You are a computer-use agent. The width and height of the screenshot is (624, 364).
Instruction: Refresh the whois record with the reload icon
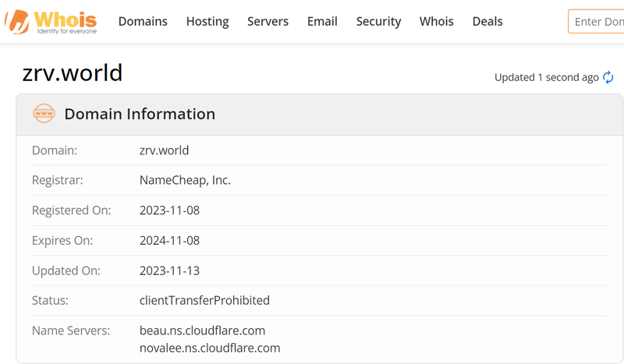[608, 77]
